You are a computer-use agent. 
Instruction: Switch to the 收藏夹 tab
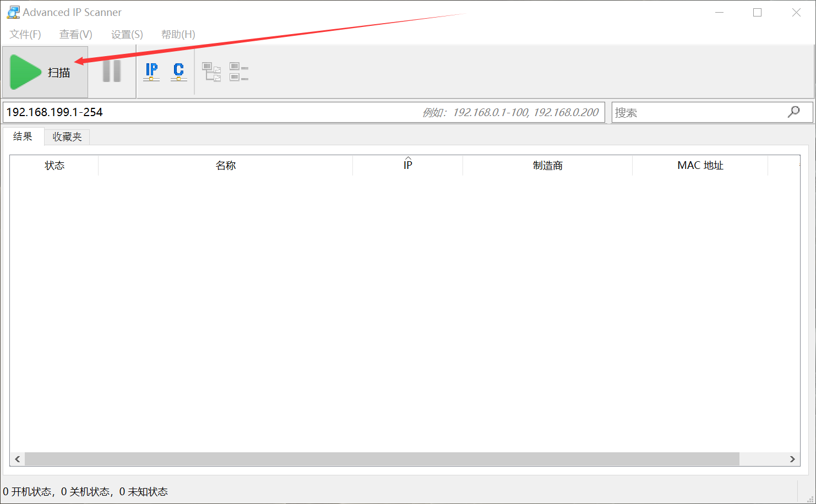coord(67,137)
